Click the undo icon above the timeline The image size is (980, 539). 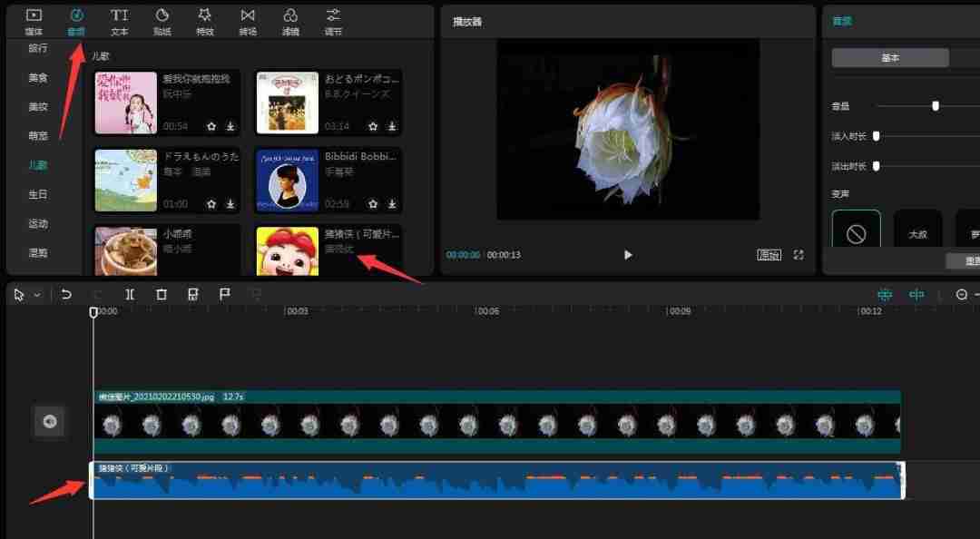click(64, 294)
